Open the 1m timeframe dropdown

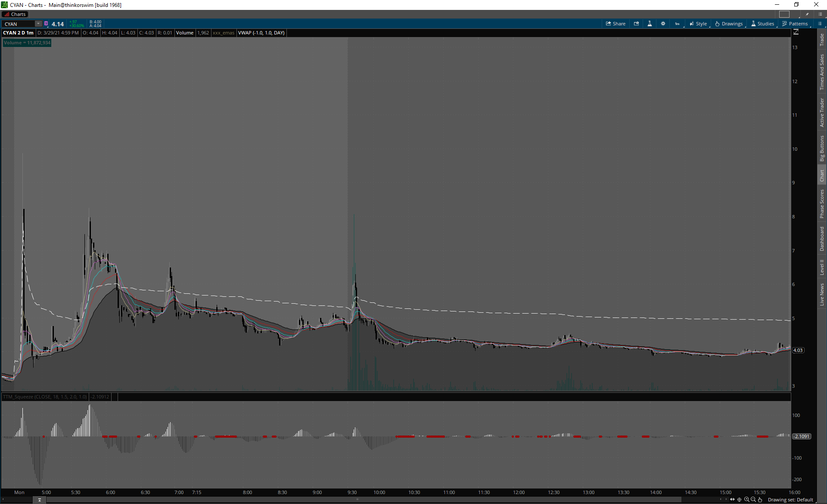(677, 24)
